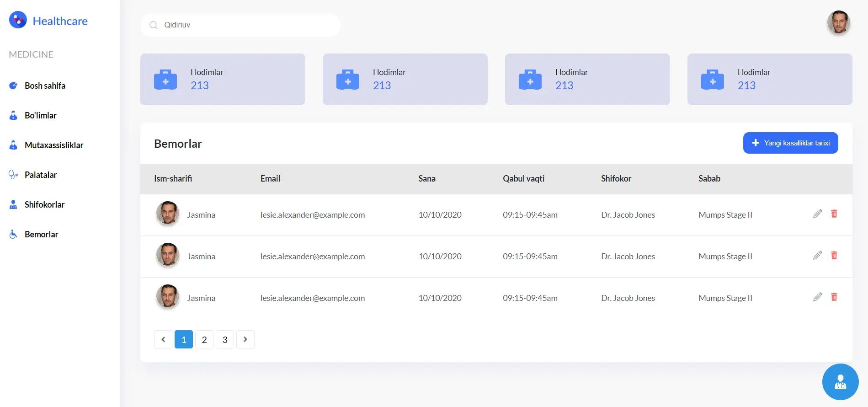This screenshot has width=868, height=407.
Task: Open Mutaxassisliklar from the sidebar
Action: (x=53, y=145)
